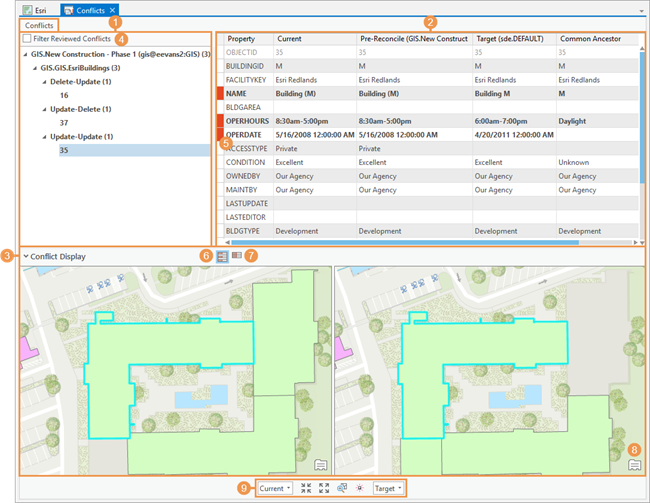This screenshot has width=650, height=503.
Task: Select the Conflicts sub-tab
Action: tap(39, 25)
